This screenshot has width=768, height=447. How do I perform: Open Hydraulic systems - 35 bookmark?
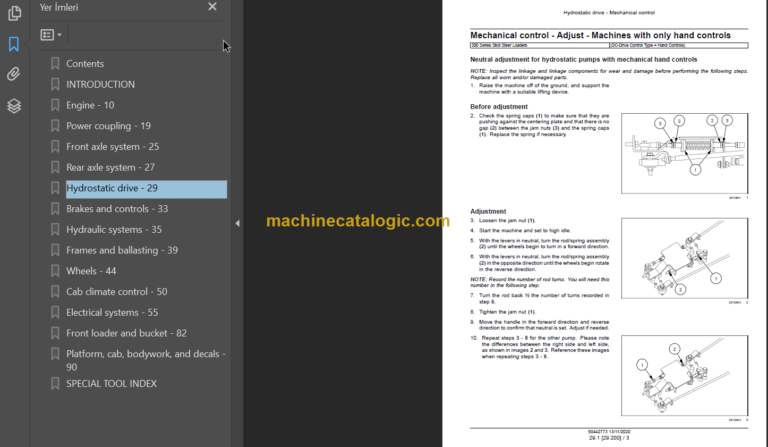(x=114, y=230)
